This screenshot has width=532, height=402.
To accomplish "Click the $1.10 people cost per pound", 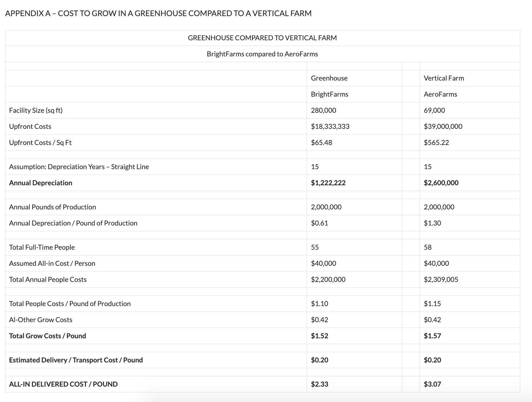I will (319, 304).
